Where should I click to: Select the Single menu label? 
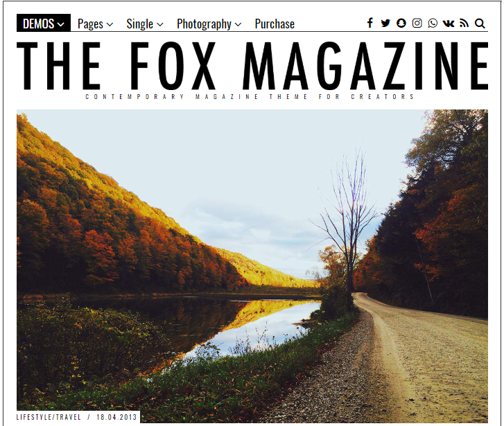point(140,24)
